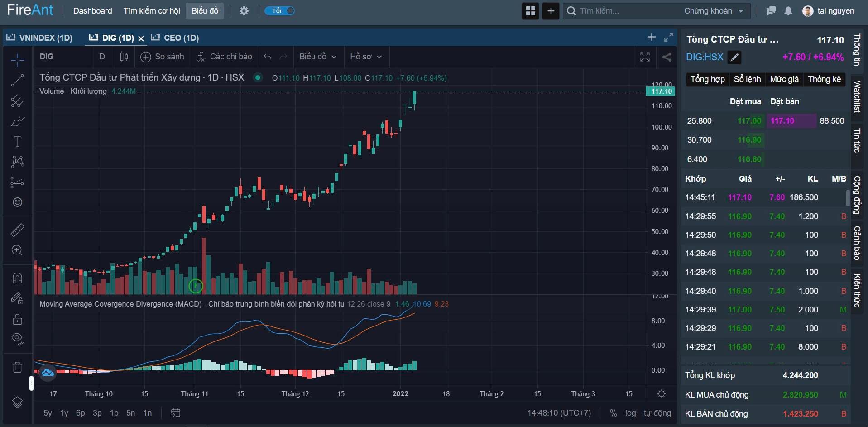Expand the Biểu đồ dropdown
The height and width of the screenshot is (427, 868).
pyautogui.click(x=318, y=57)
